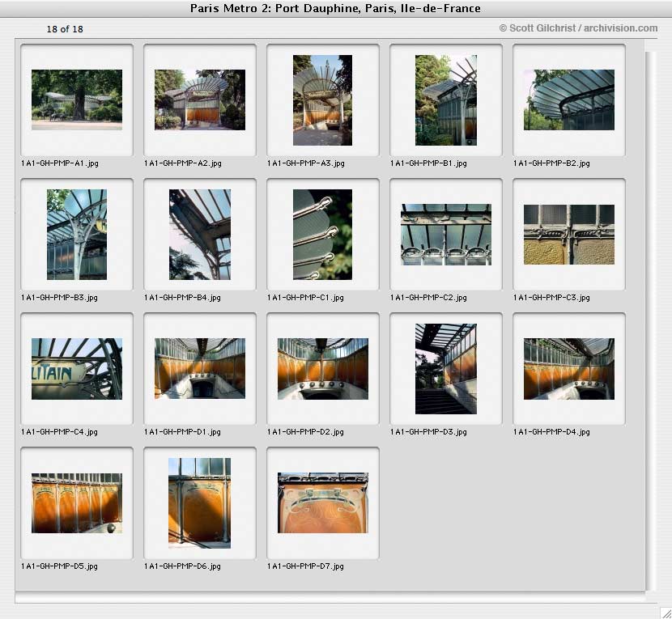Select thumbnail 1A1-GH-PMP-C3.jpg
Screen dimensions: 672x619
(568, 235)
